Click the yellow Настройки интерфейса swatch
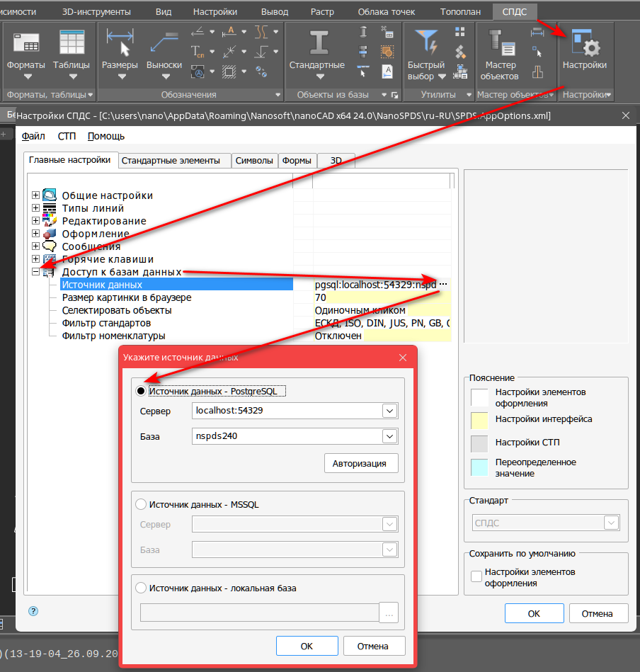Screen dimensions: 640x672 tap(480, 421)
